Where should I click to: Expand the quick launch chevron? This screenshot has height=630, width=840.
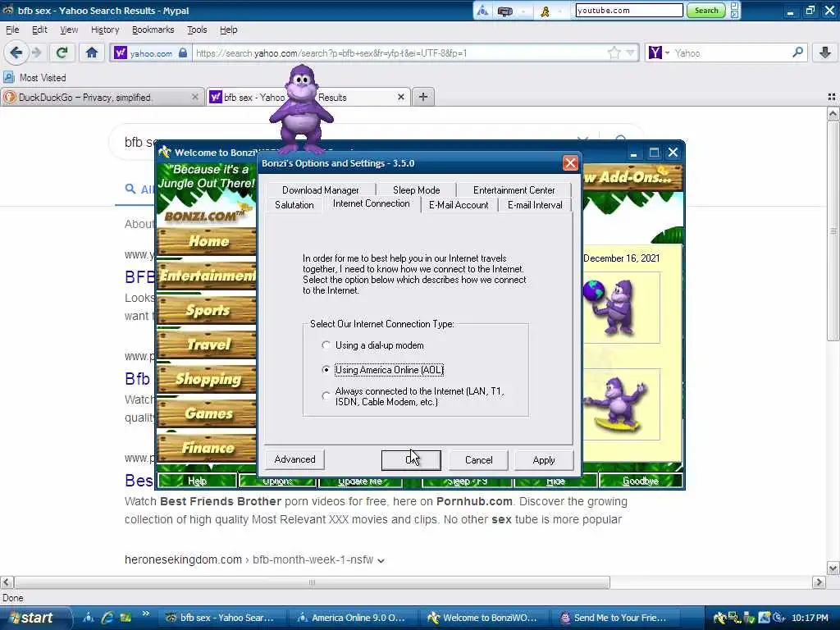pyautogui.click(x=145, y=614)
